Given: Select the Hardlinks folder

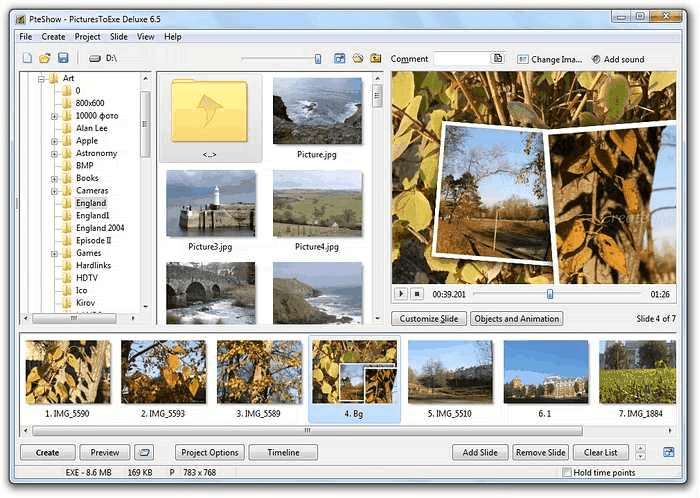Looking at the screenshot, I should [x=93, y=266].
